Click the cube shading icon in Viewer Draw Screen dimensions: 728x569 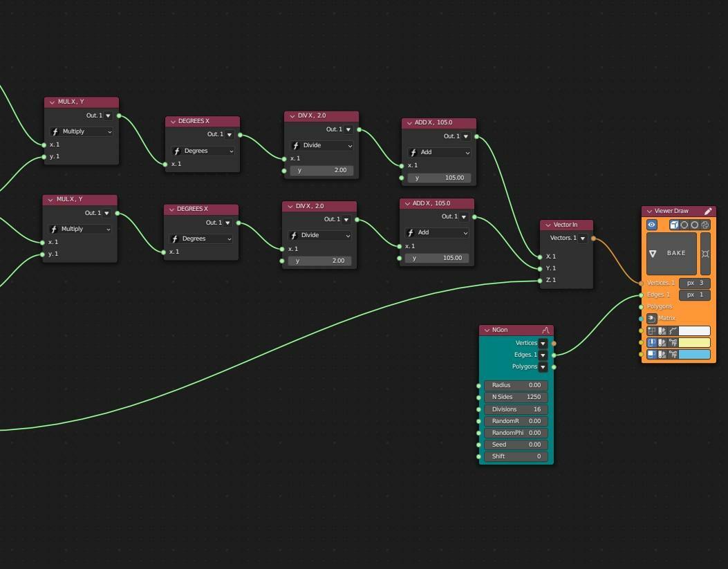[x=674, y=225]
